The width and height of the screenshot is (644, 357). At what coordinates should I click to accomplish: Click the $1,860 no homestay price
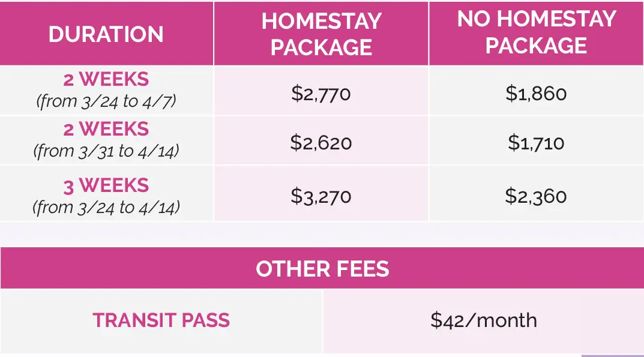[536, 93]
